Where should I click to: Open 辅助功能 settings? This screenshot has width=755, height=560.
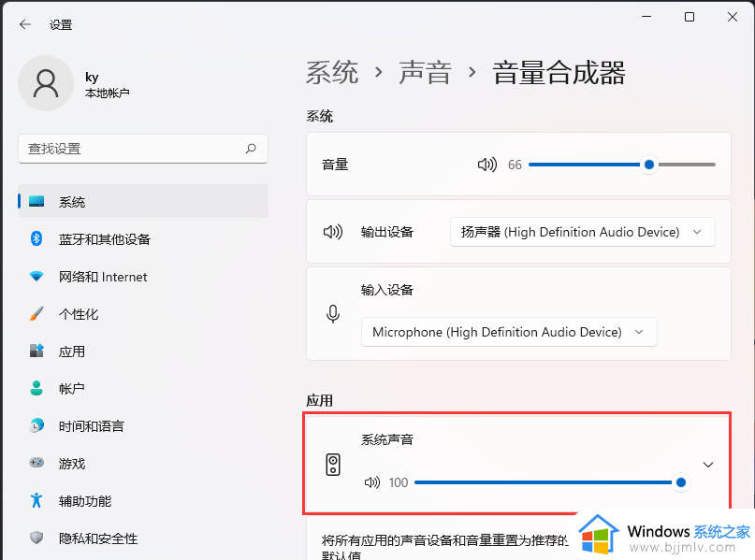(143, 500)
